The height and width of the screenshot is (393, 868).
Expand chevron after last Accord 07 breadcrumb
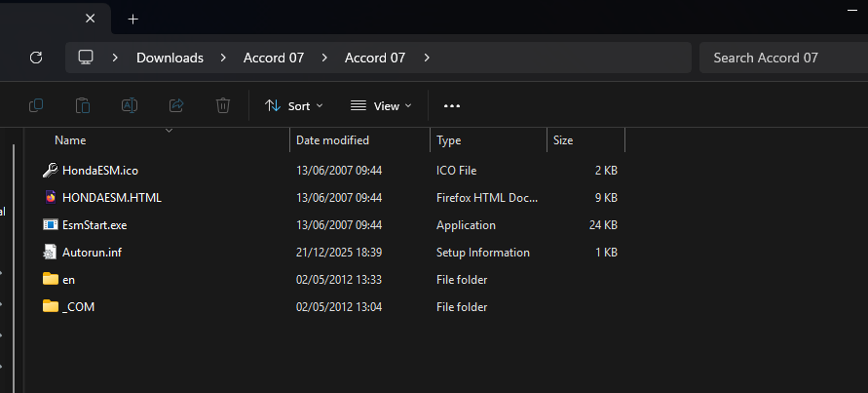coord(426,58)
